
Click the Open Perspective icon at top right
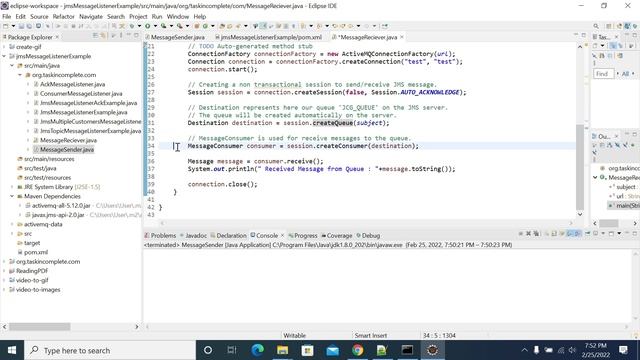[609, 26]
